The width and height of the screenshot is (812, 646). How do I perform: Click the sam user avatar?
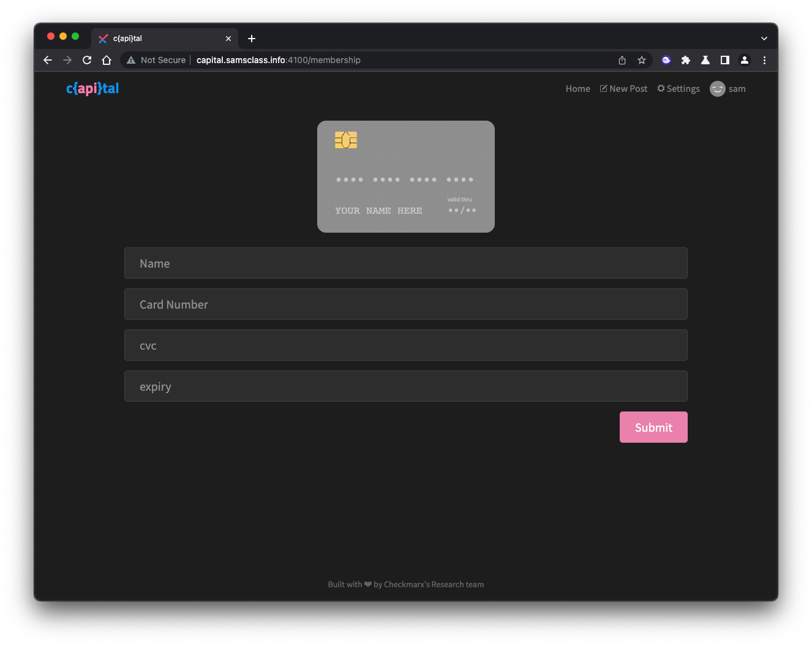point(718,89)
